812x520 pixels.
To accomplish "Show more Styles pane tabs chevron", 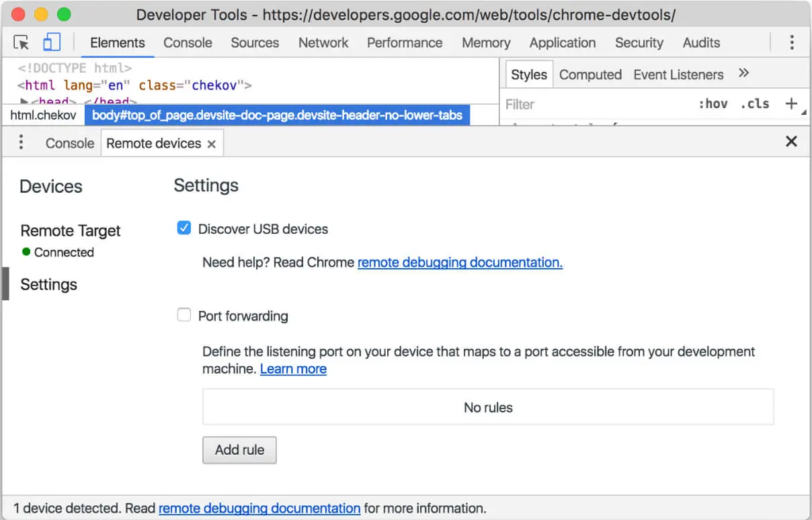I will click(x=743, y=73).
